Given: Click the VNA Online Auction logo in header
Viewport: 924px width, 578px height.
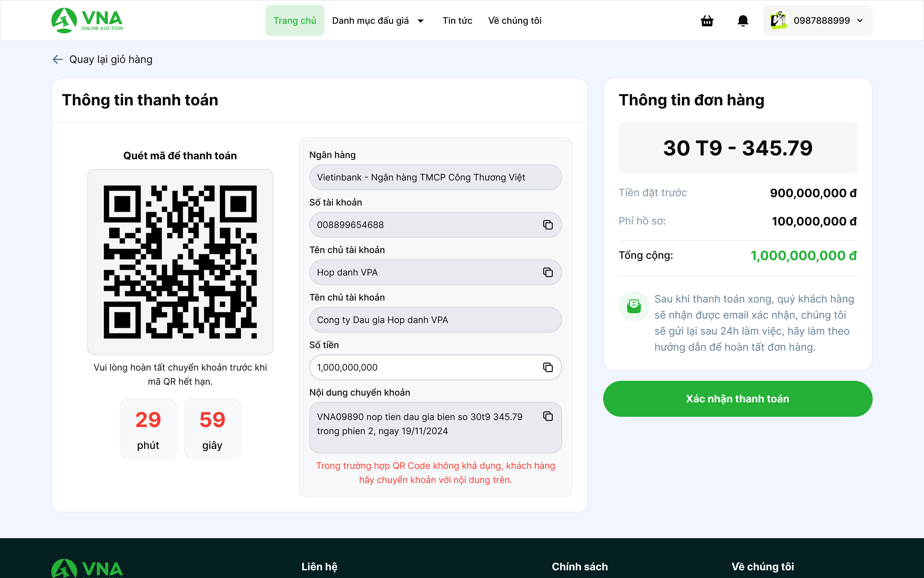Looking at the screenshot, I should coord(87,21).
